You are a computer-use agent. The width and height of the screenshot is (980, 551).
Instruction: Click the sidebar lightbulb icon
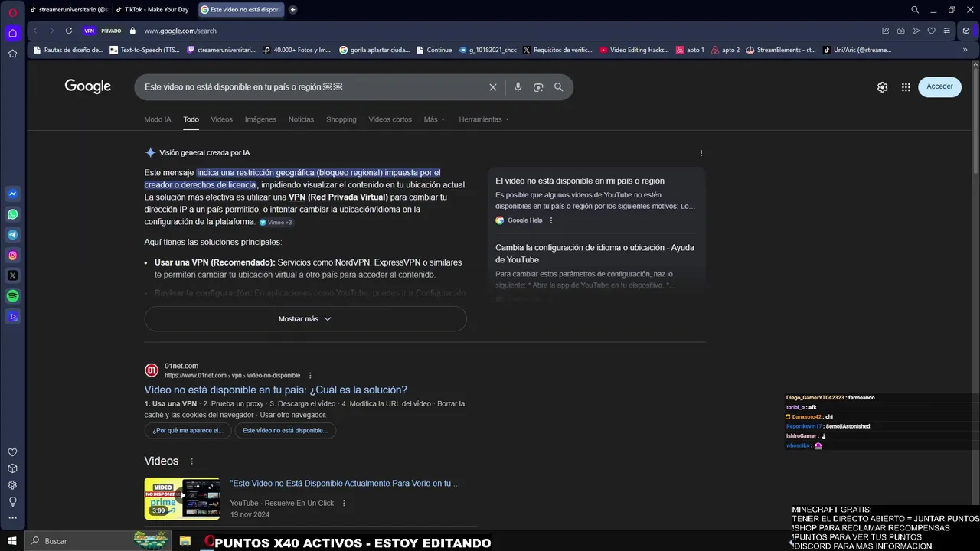[x=12, y=501]
